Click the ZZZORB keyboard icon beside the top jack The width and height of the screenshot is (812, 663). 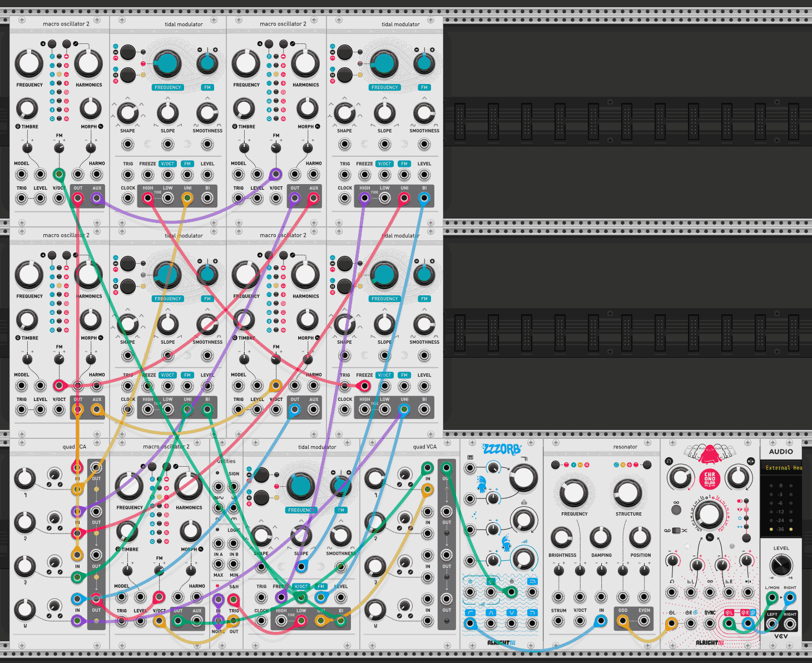(x=470, y=457)
